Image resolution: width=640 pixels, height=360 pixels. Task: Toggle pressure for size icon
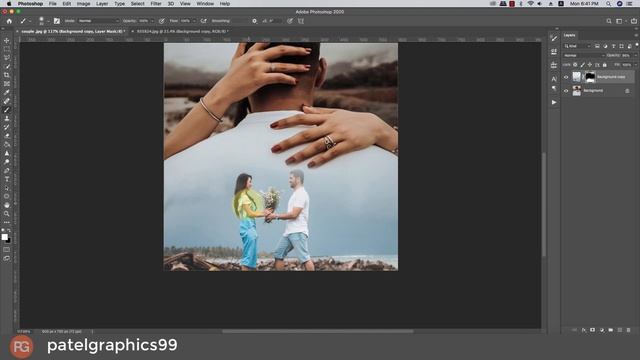(x=290, y=21)
